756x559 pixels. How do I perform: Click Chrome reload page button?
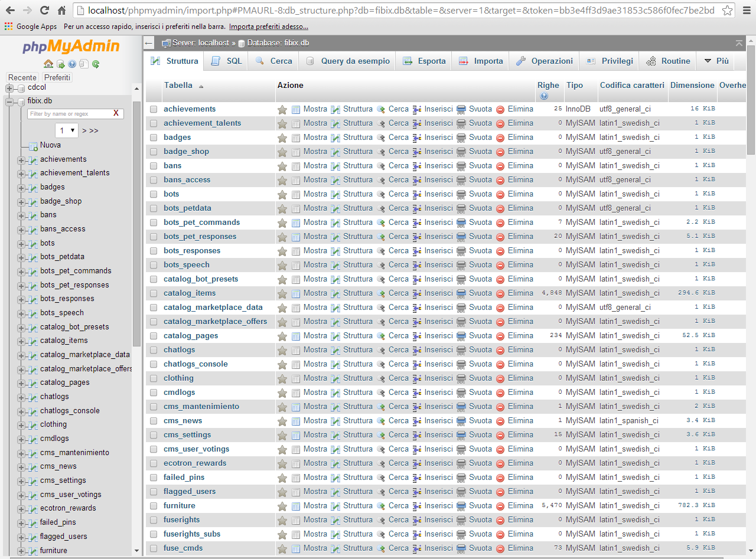[x=44, y=10]
